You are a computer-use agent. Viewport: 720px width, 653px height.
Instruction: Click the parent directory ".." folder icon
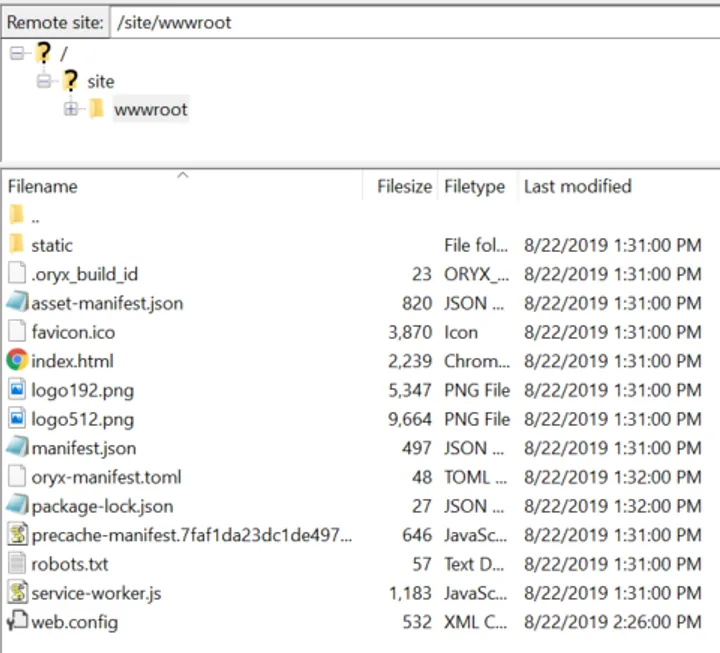click(17, 214)
